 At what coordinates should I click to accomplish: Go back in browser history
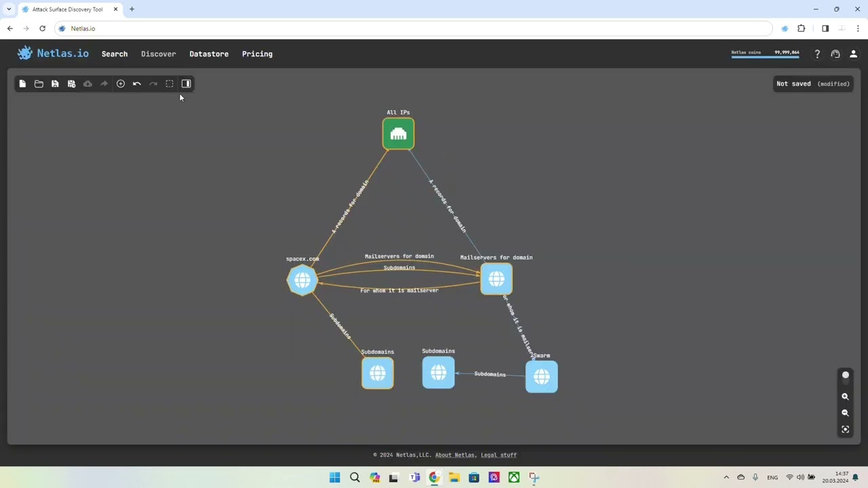click(x=9, y=28)
